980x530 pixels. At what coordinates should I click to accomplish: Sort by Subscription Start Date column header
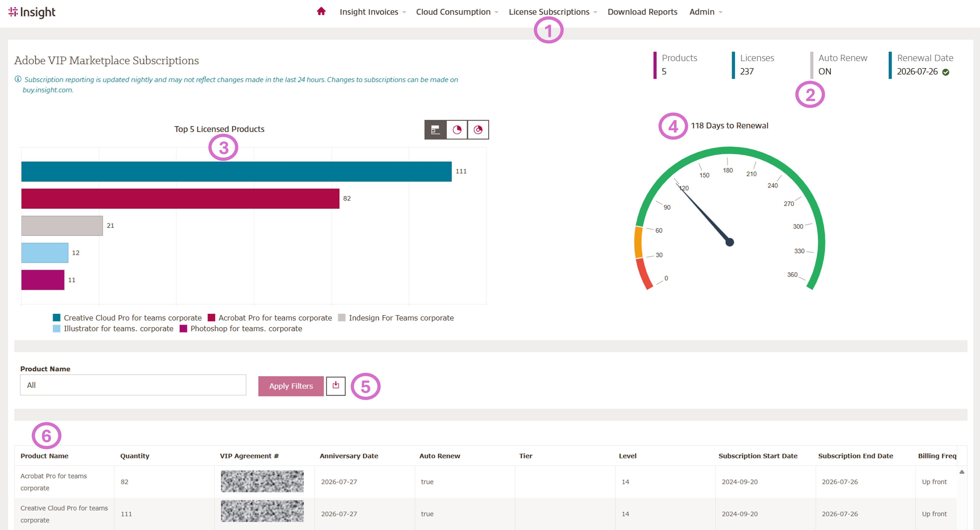pos(758,456)
